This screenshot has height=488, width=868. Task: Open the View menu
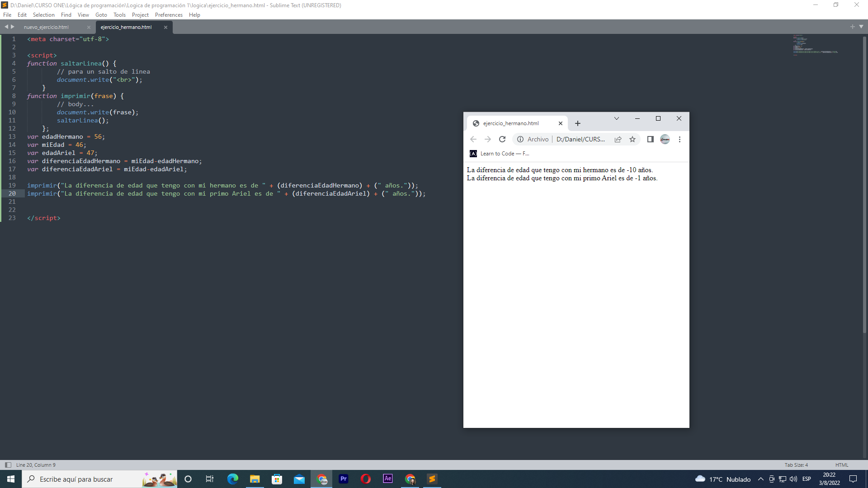(84, 15)
